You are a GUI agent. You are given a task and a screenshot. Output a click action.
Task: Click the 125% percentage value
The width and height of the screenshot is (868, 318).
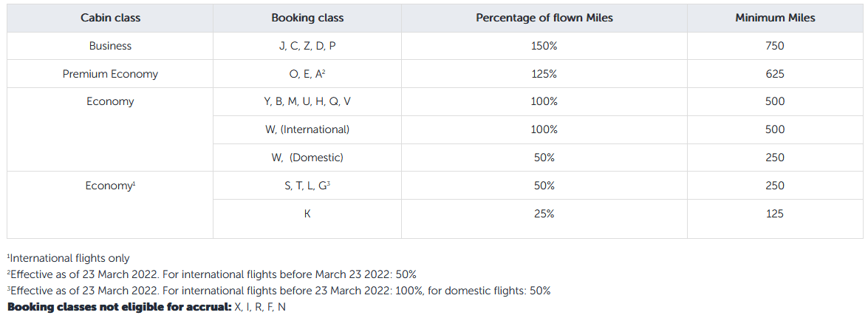[544, 74]
